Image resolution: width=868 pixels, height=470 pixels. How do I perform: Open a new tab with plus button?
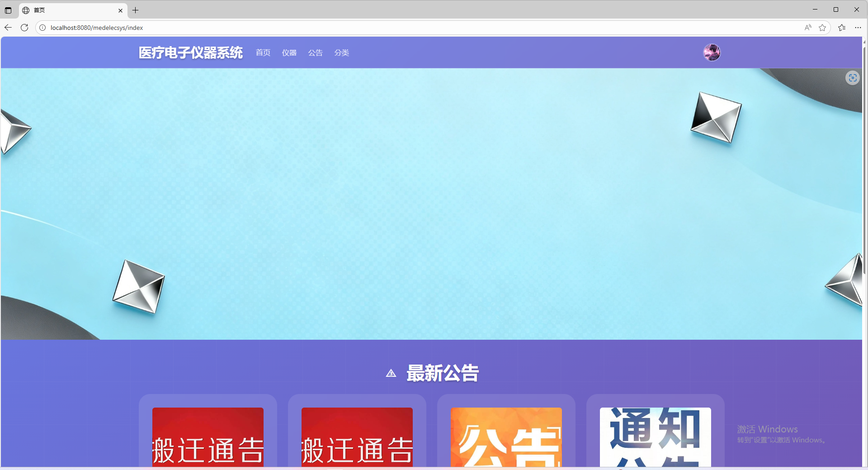tap(135, 10)
